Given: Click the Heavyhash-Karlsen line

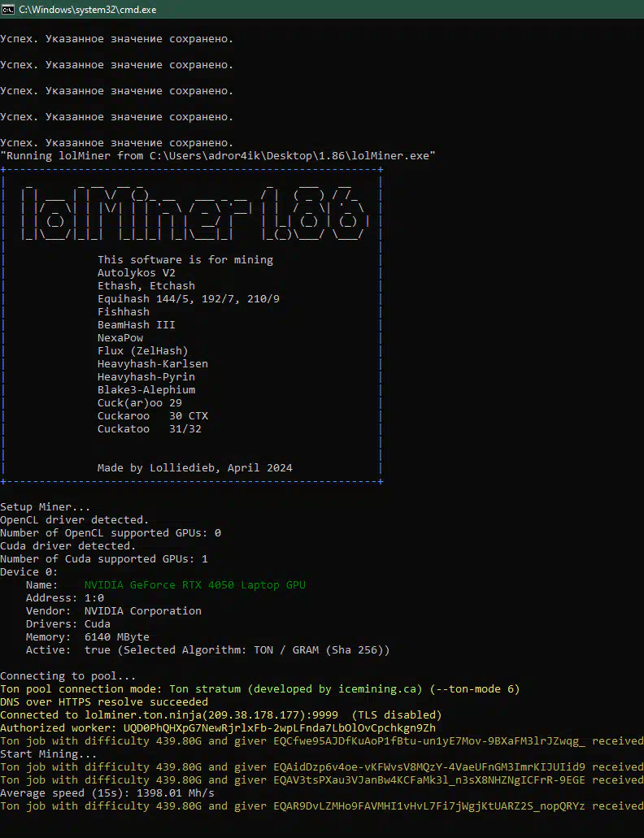Looking at the screenshot, I should 153,364.
